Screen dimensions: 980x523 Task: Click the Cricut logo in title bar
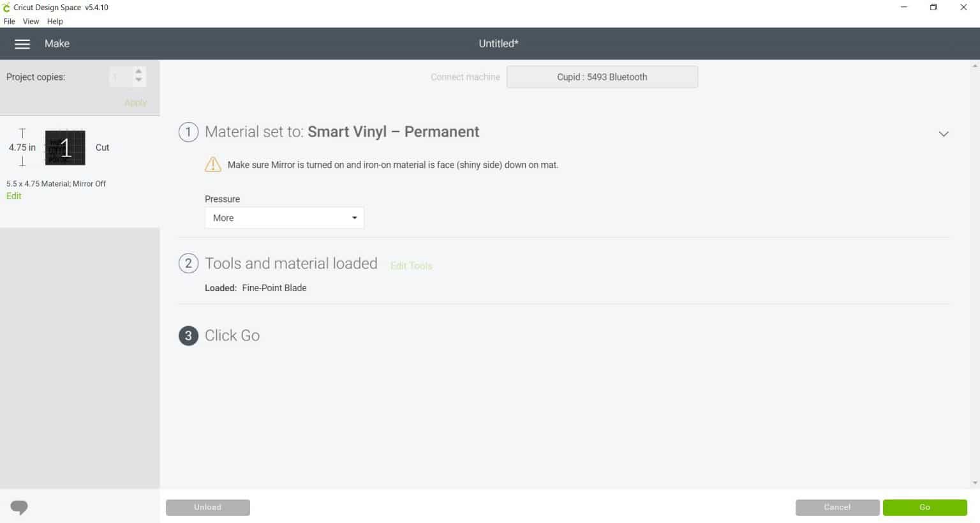[x=6, y=8]
